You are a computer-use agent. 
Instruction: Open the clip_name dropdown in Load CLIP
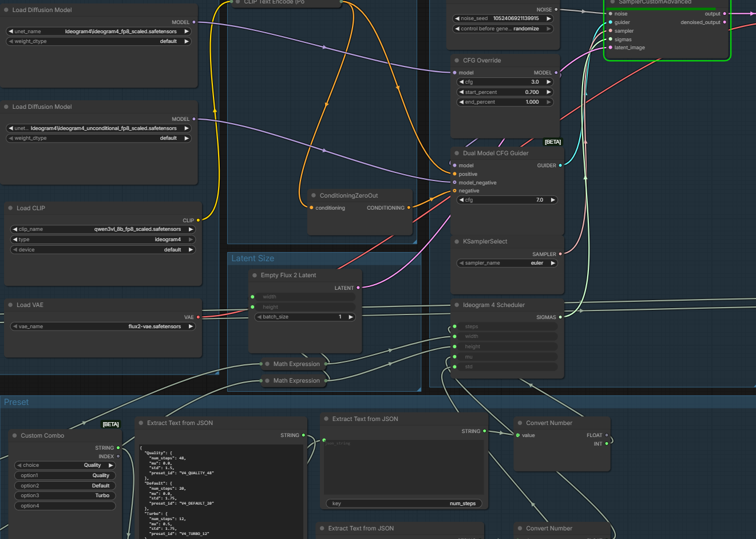[x=103, y=229]
